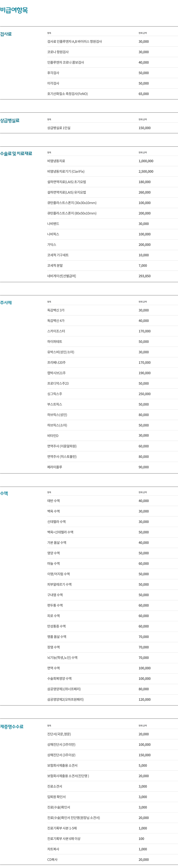Click '태반 수액' item
Image resolution: width=178 pixels, height=868 pixels.
54,501
